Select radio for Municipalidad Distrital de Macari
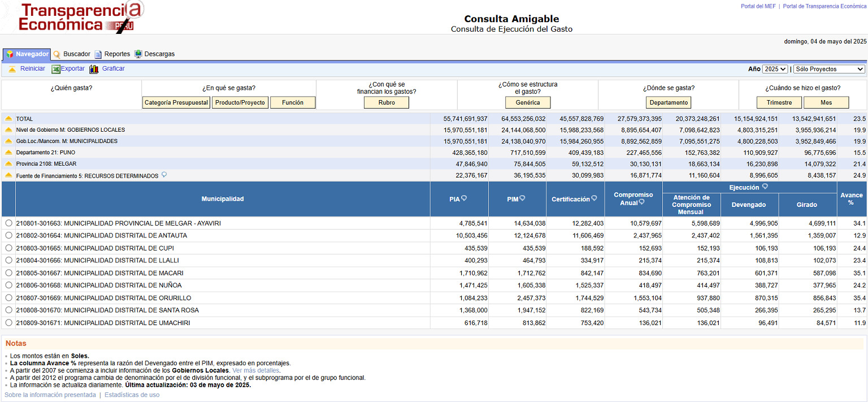The height and width of the screenshot is (402, 868). (x=8, y=273)
